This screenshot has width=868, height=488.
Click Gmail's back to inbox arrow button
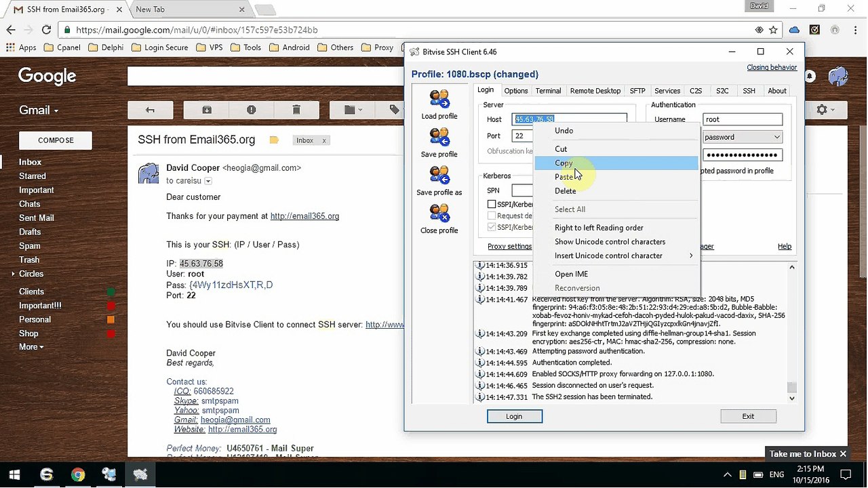point(150,110)
